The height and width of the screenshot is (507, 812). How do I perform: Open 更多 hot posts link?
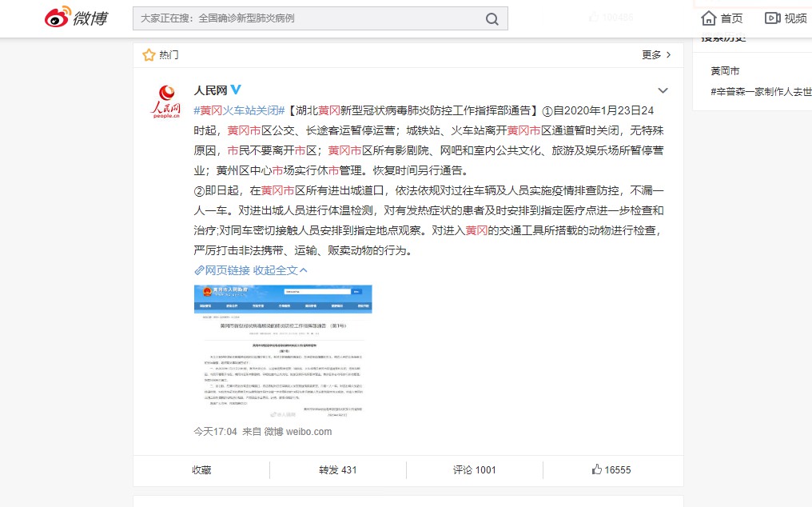656,55
